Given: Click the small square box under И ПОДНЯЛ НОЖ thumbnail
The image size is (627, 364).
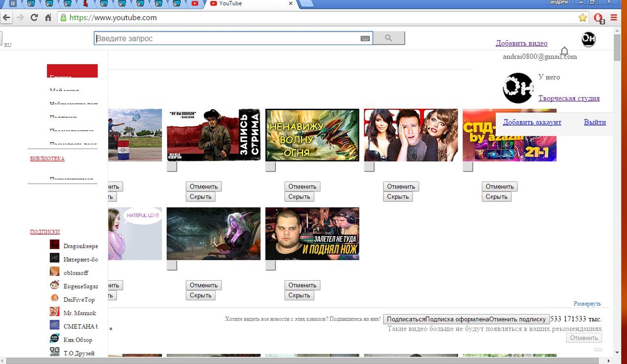Looking at the screenshot, I should (270, 266).
